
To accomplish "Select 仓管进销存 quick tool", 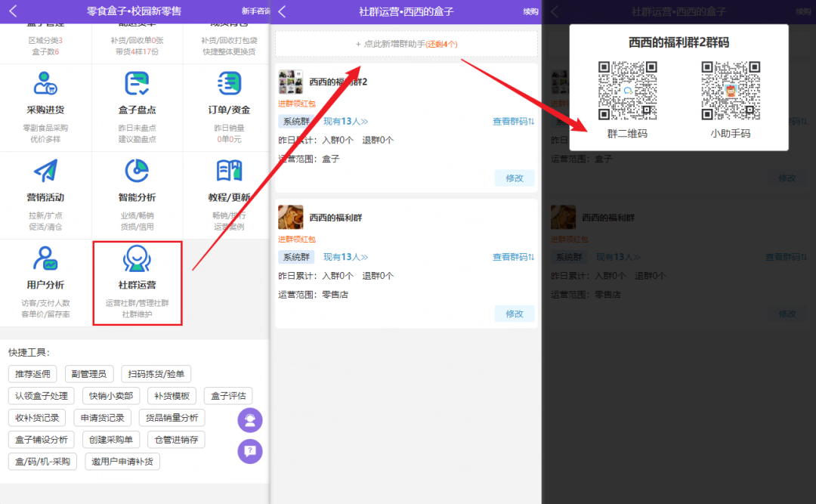I will [176, 440].
